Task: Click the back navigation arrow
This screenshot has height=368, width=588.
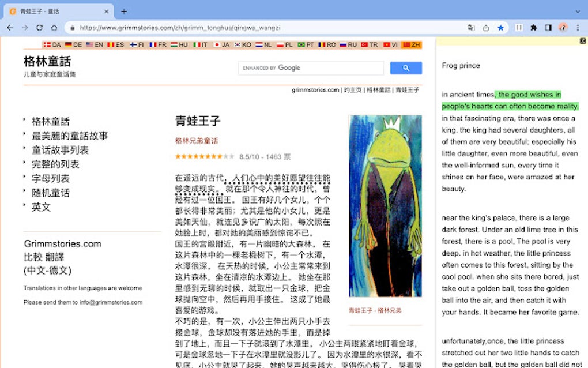Action: click(x=9, y=27)
